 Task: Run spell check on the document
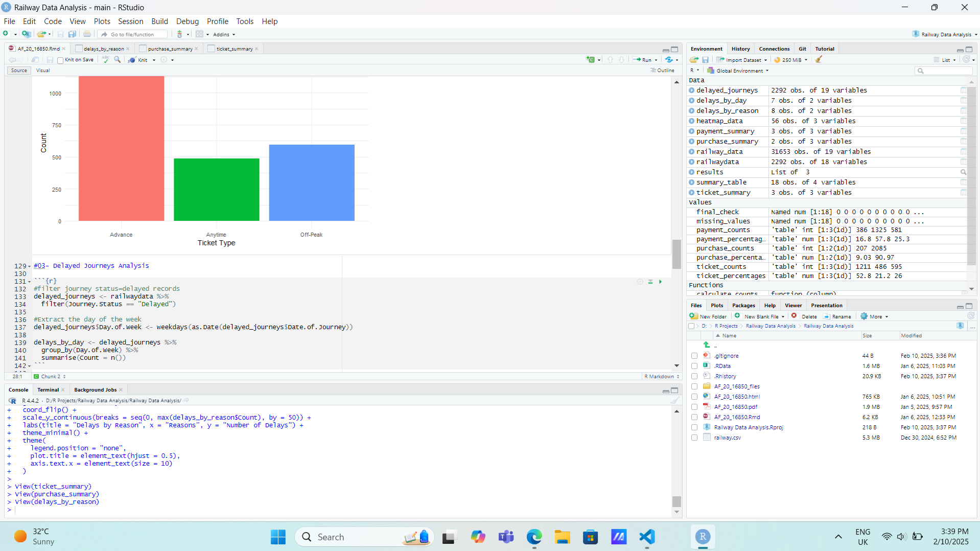click(105, 60)
